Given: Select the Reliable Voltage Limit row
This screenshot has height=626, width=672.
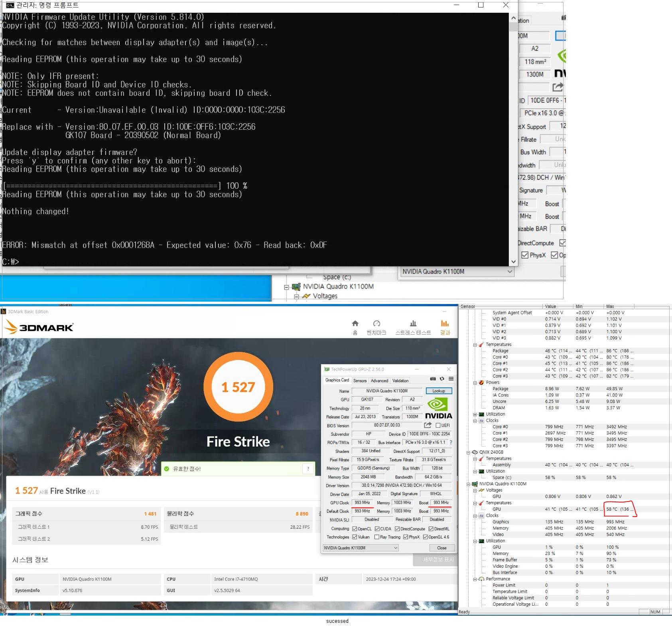Looking at the screenshot, I should tap(564, 598).
